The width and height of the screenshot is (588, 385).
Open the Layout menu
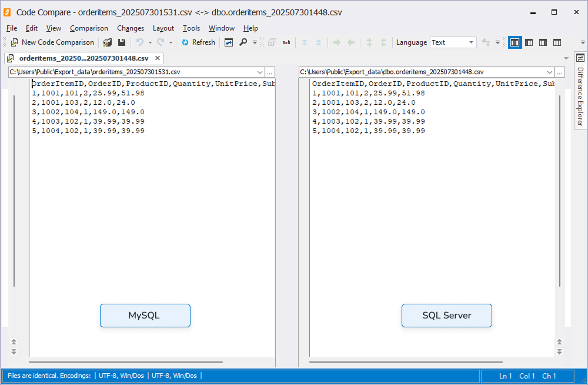[163, 28]
